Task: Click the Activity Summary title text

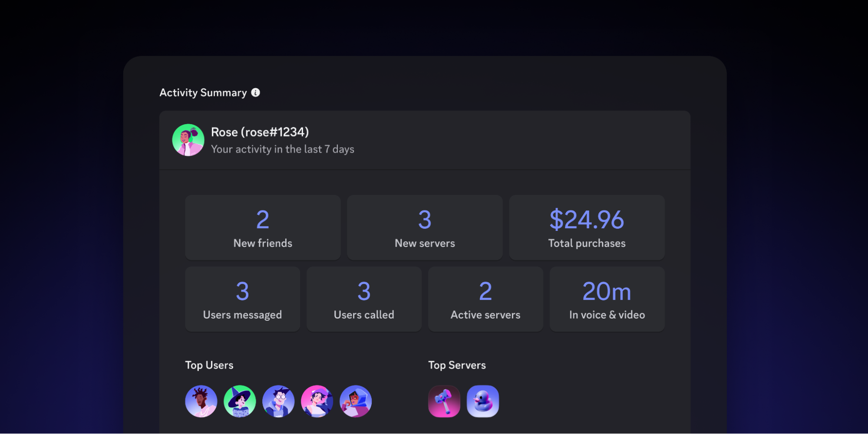Action: point(203,93)
